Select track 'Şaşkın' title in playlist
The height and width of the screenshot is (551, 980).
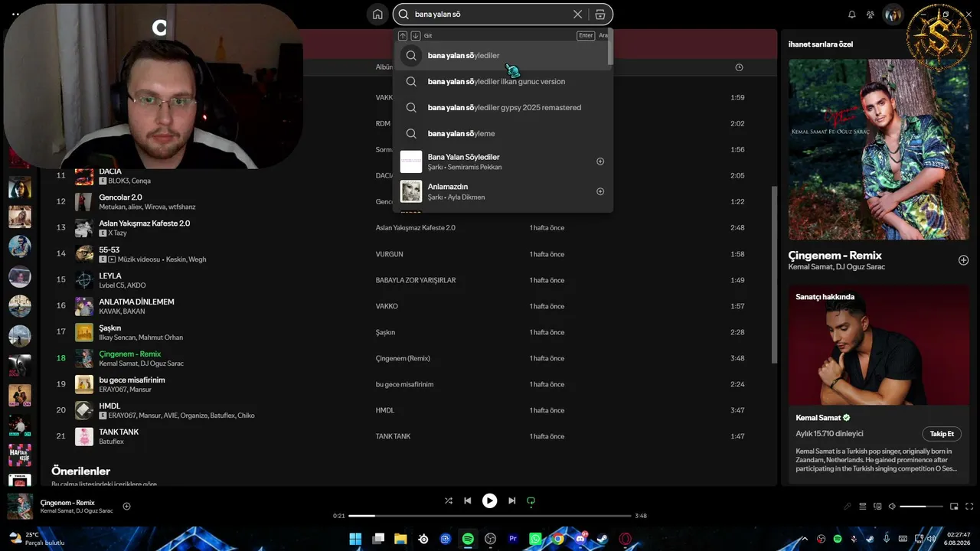(110, 328)
